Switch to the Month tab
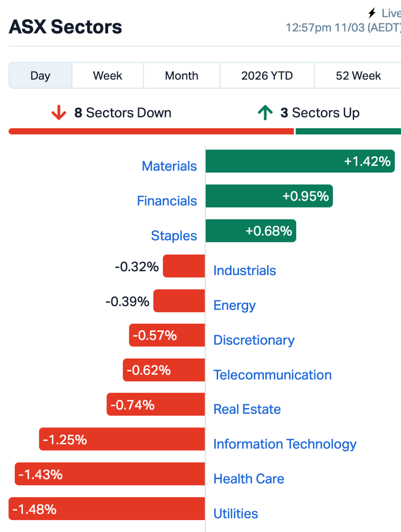The width and height of the screenshot is (401, 532). pyautogui.click(x=181, y=75)
